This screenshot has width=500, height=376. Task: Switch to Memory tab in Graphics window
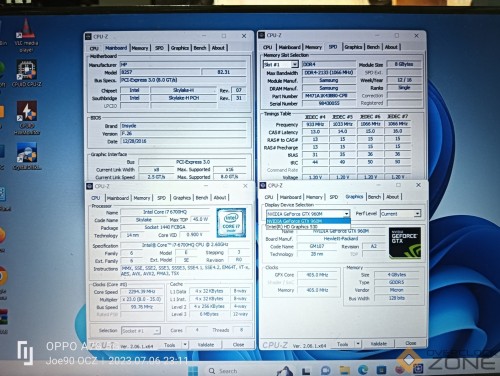pos(314,197)
